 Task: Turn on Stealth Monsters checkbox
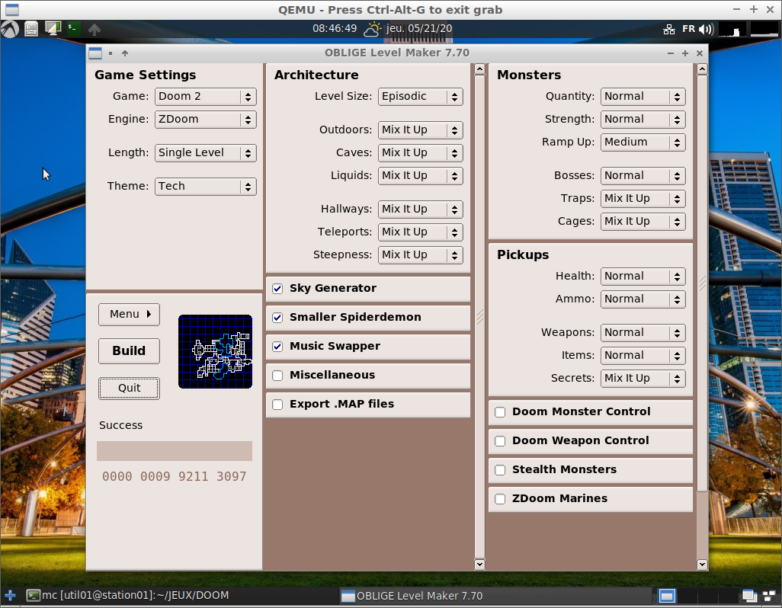[500, 470]
